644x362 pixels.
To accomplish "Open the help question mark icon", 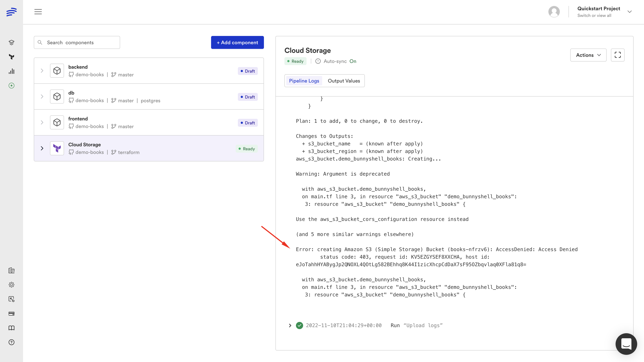I will point(12,342).
